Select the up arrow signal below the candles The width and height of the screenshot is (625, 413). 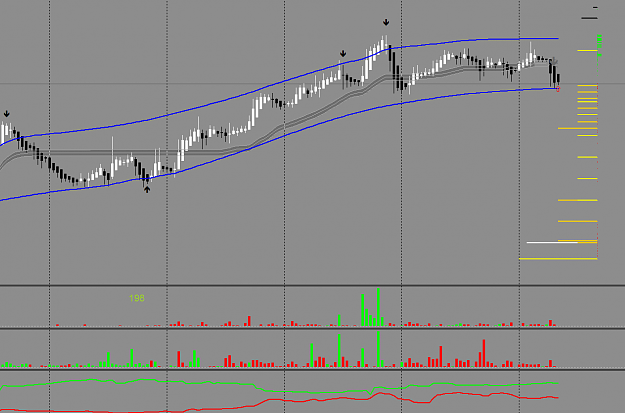click(x=147, y=190)
